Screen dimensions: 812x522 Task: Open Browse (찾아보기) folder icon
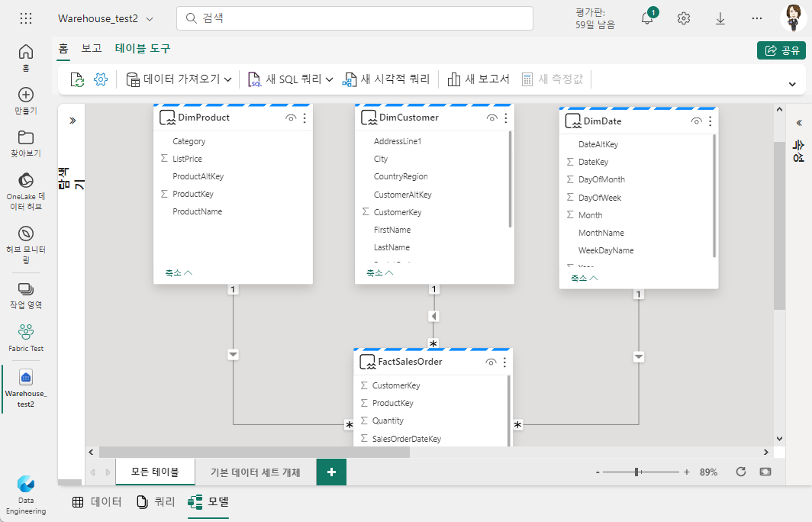(26, 143)
